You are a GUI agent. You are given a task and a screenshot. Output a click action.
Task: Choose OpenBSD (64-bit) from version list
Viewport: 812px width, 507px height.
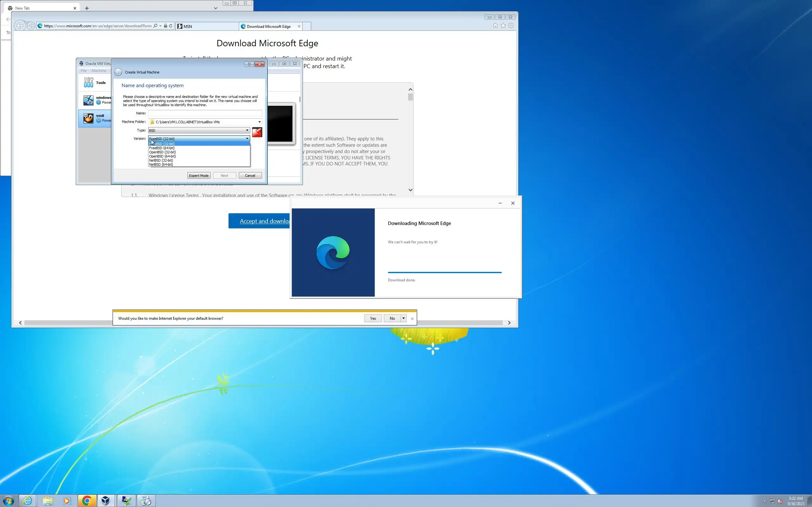pos(162,156)
